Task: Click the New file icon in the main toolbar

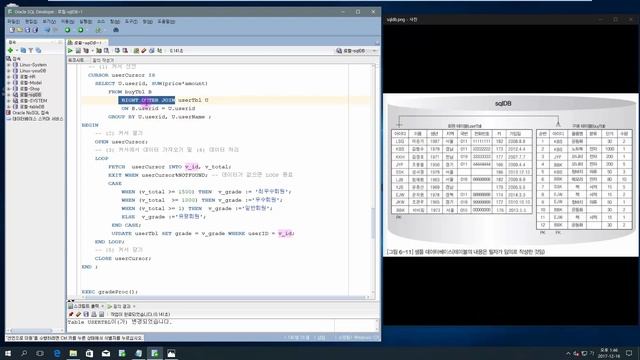Action: click(x=12, y=30)
